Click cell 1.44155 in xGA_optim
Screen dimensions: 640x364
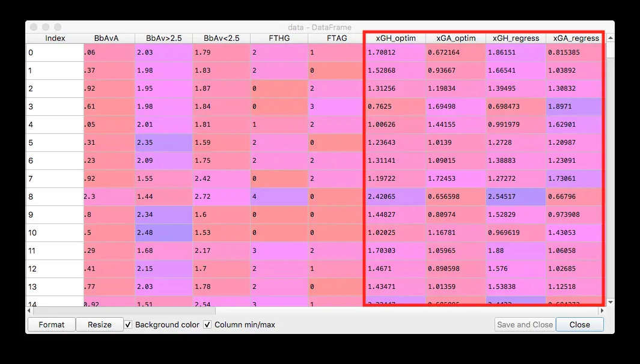click(x=456, y=124)
